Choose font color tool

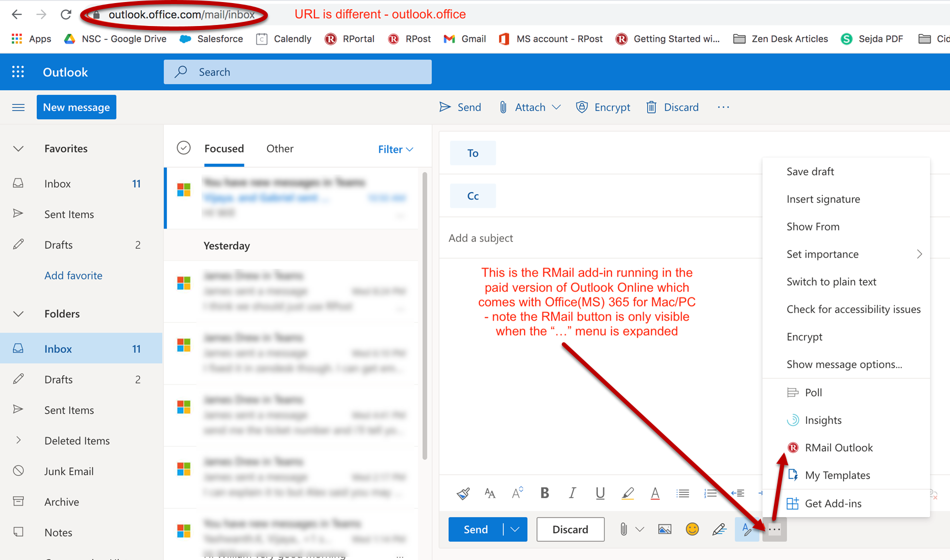[x=655, y=493]
